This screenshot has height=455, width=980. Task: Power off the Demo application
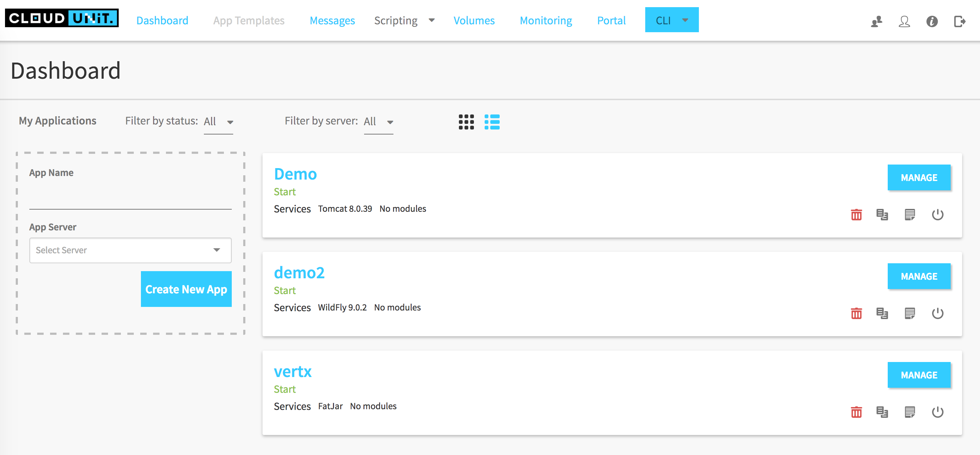tap(938, 215)
